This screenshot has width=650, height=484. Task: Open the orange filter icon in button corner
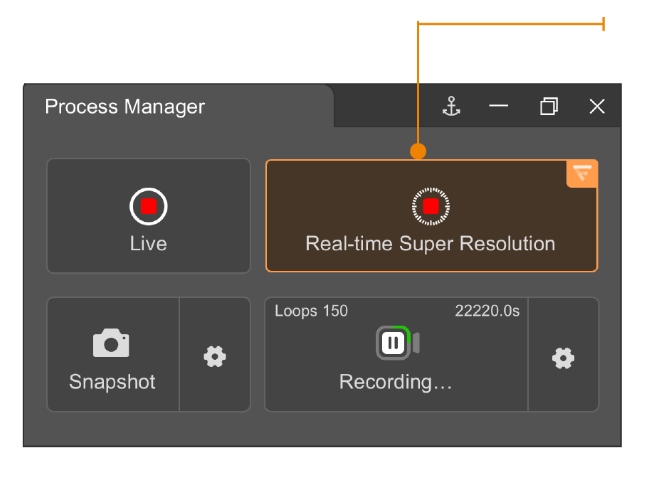(582, 173)
